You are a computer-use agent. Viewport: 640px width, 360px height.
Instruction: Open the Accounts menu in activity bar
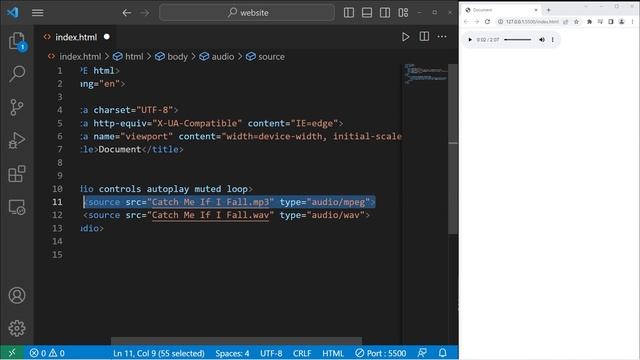17,296
